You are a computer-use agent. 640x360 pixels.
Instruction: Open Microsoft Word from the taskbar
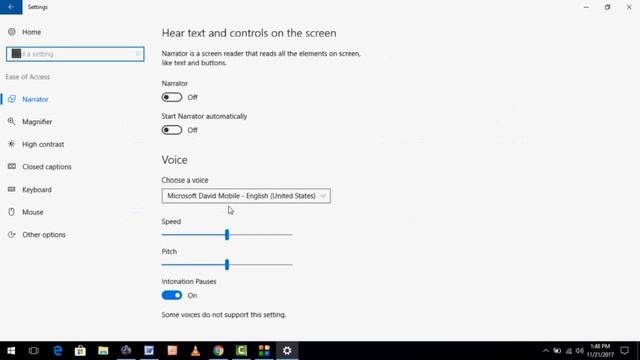[149, 351]
